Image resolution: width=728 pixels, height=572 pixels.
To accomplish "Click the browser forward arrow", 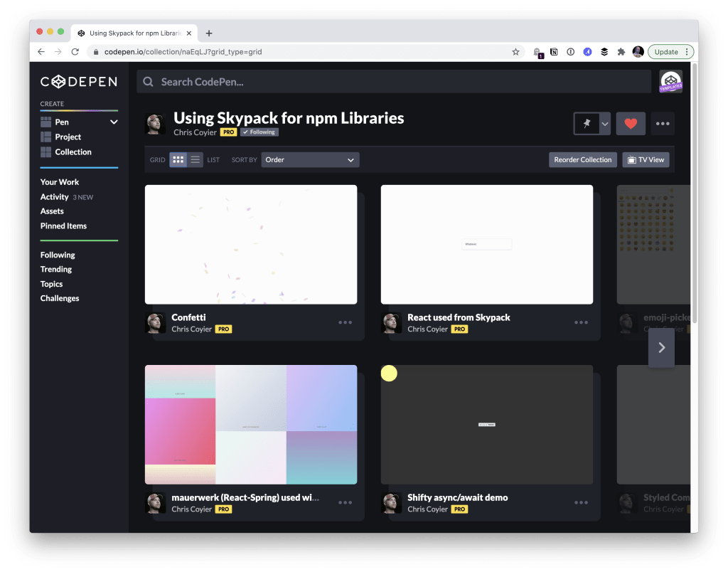I will click(x=58, y=52).
